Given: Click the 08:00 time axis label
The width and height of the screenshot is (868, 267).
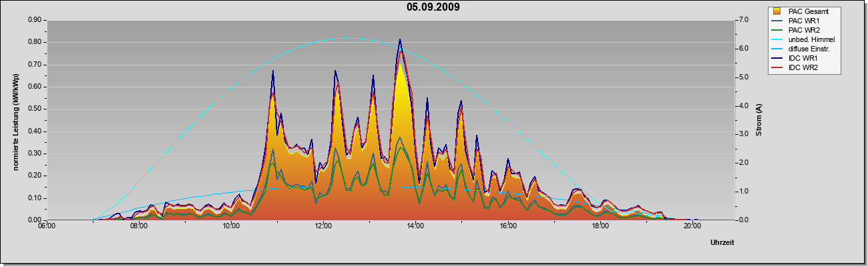Looking at the screenshot, I should 139,226.
